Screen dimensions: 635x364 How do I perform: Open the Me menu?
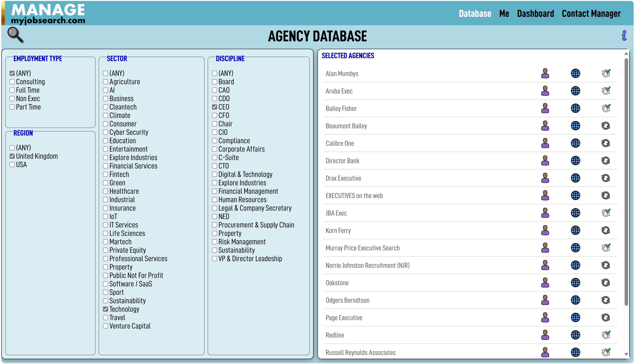point(504,14)
